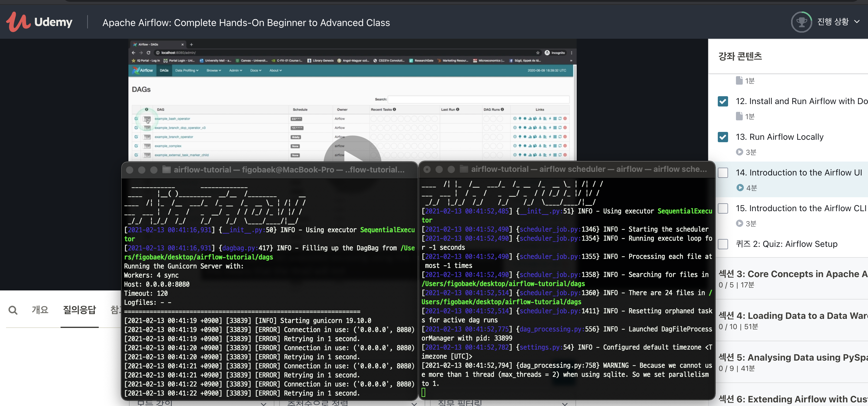This screenshot has width=868, height=406.
Task: Click the play icon under lecture 14
Action: coord(740,188)
